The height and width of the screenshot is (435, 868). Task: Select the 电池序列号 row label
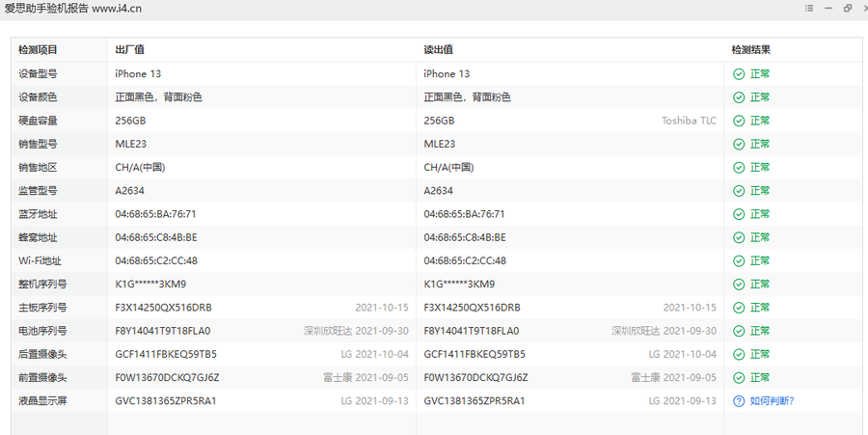click(x=42, y=331)
